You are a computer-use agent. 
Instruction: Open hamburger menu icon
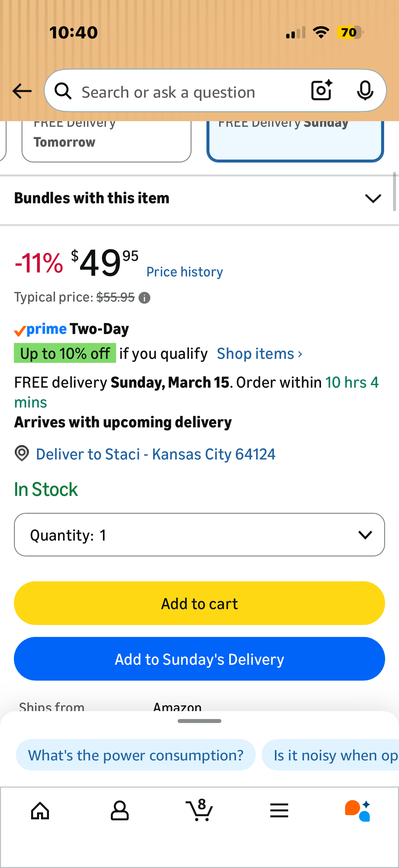(279, 811)
